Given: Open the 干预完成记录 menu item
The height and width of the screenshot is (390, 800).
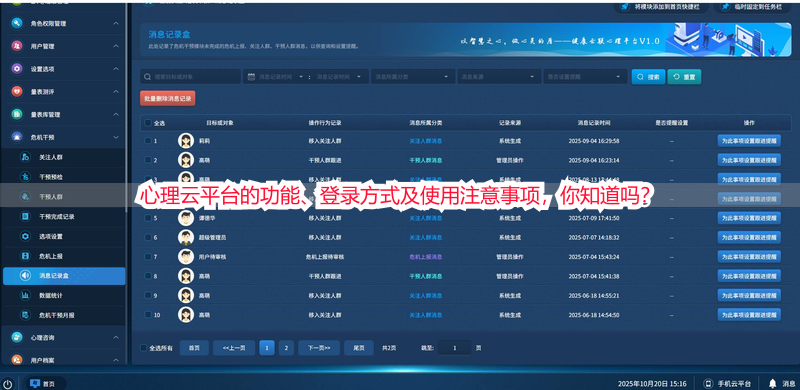Looking at the screenshot, I should pos(64,216).
